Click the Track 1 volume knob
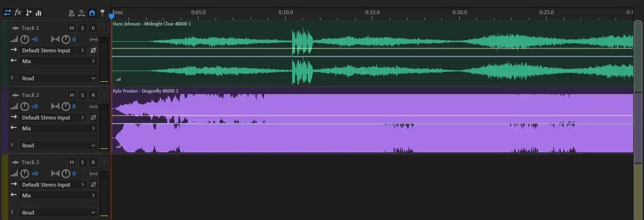 pyautogui.click(x=25, y=39)
